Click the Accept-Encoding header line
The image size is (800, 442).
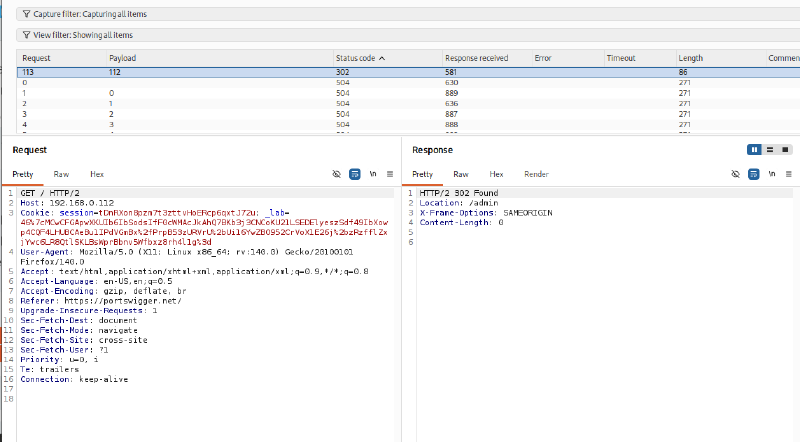pos(103,291)
